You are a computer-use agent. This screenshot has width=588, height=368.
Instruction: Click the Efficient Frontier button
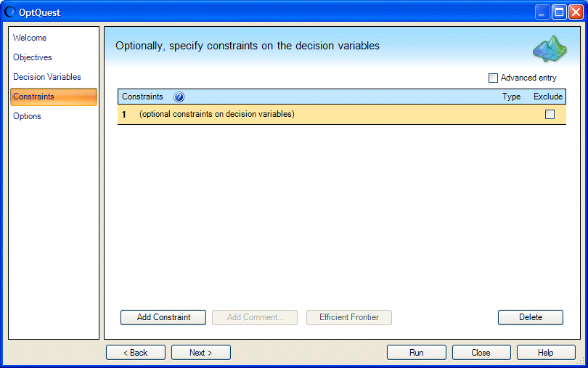(348, 317)
